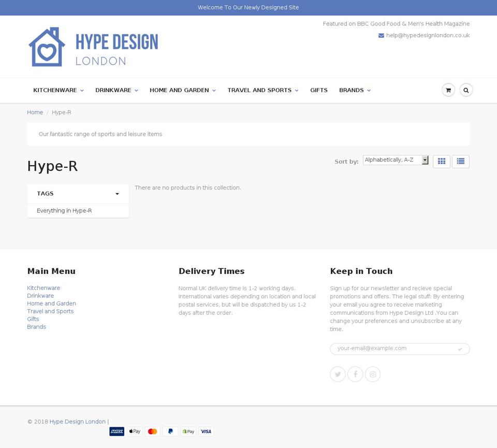Open footer Gifts link
Screen dimensions: 497x448
[x=33, y=319]
